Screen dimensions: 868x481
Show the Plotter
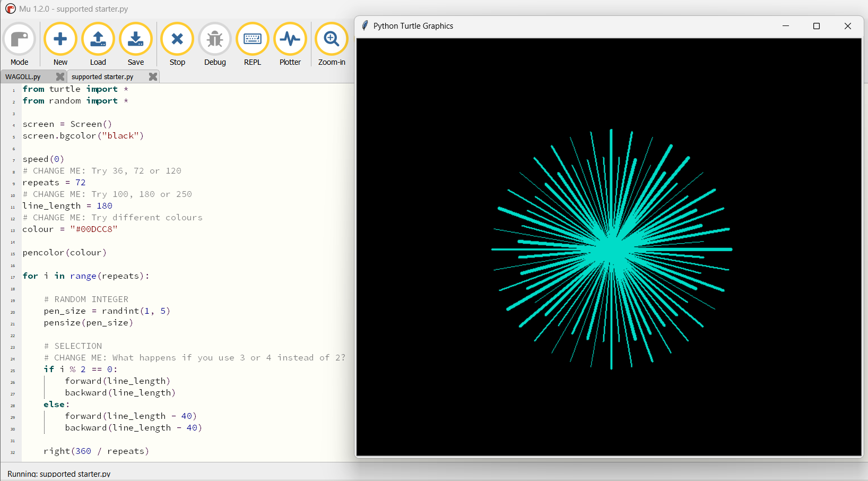[290, 45]
